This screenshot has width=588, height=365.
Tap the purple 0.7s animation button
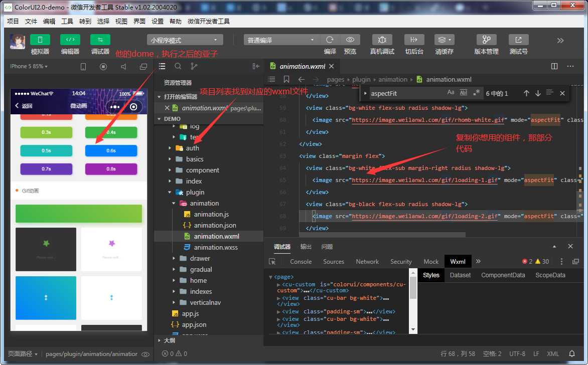(x=46, y=169)
